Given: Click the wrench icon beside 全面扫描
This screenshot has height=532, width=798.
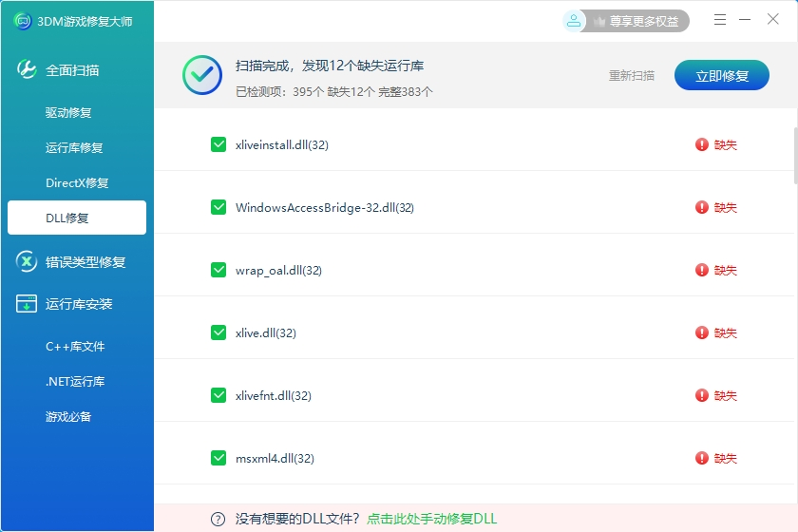Looking at the screenshot, I should (x=27, y=69).
